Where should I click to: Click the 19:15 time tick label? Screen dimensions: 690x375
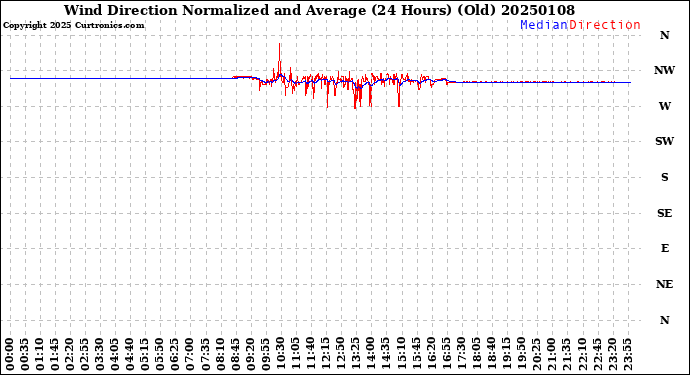[506, 354]
